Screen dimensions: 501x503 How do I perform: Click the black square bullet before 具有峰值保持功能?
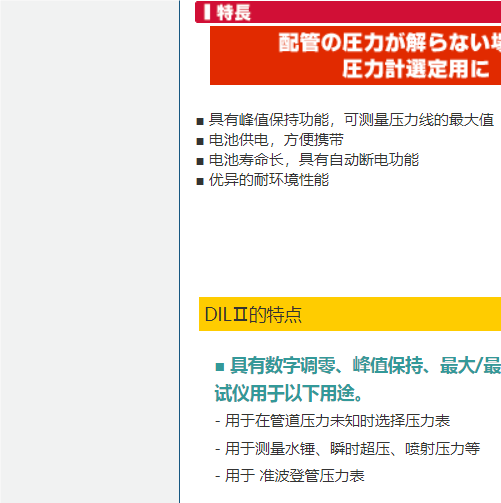pos(200,121)
